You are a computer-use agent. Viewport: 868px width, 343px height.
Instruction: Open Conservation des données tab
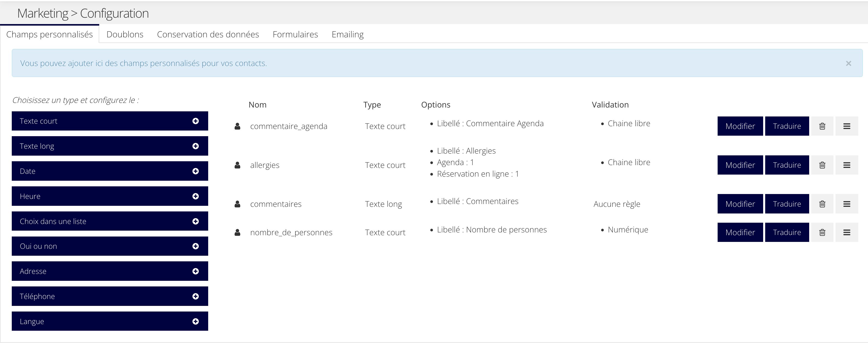coord(208,34)
